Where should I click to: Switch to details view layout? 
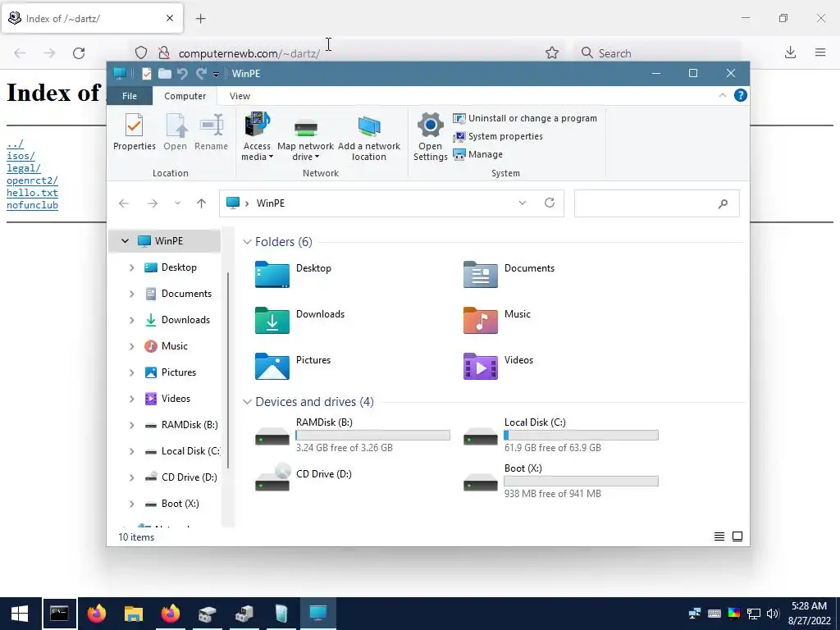(x=719, y=536)
